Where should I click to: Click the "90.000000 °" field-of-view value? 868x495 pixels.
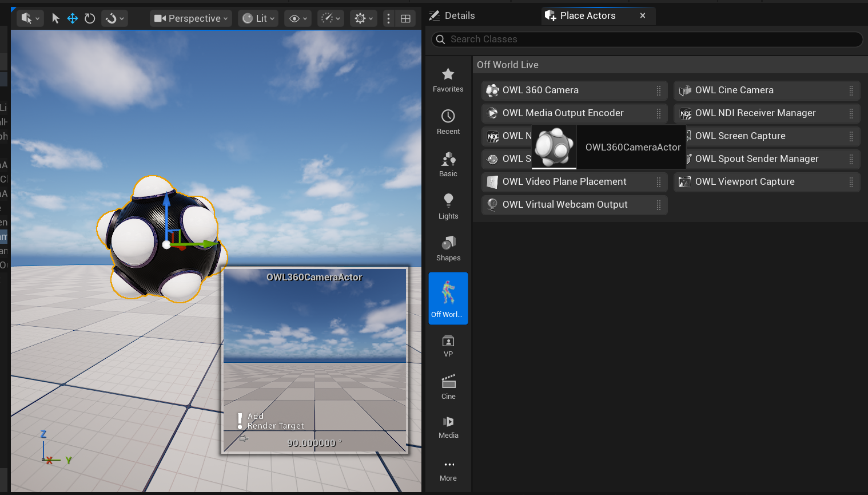pyautogui.click(x=314, y=443)
